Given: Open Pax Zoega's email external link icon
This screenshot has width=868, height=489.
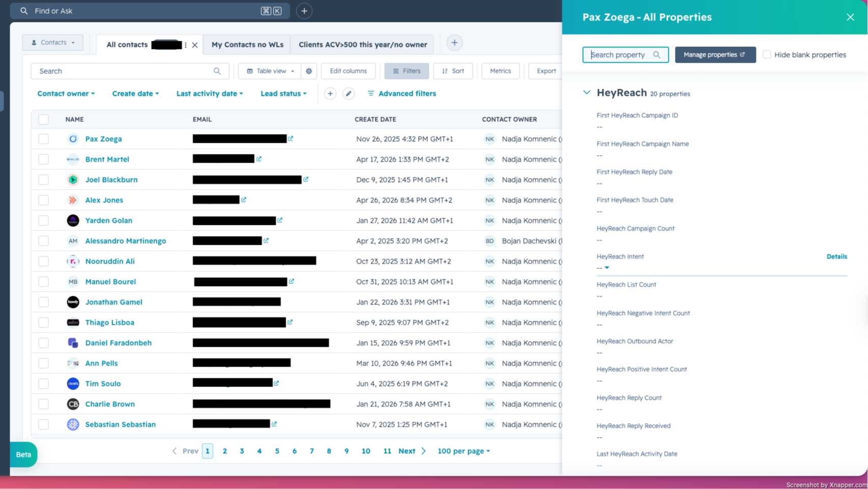Looking at the screenshot, I should tap(290, 138).
